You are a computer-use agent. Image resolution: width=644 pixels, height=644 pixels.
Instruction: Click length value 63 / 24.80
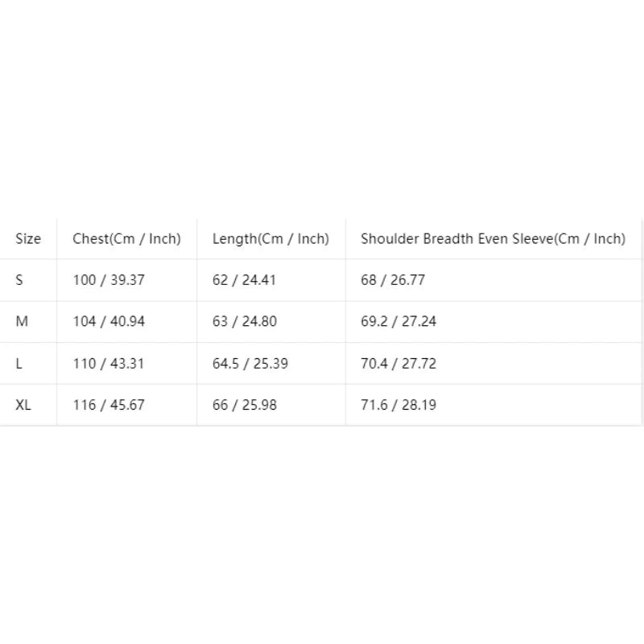point(245,321)
